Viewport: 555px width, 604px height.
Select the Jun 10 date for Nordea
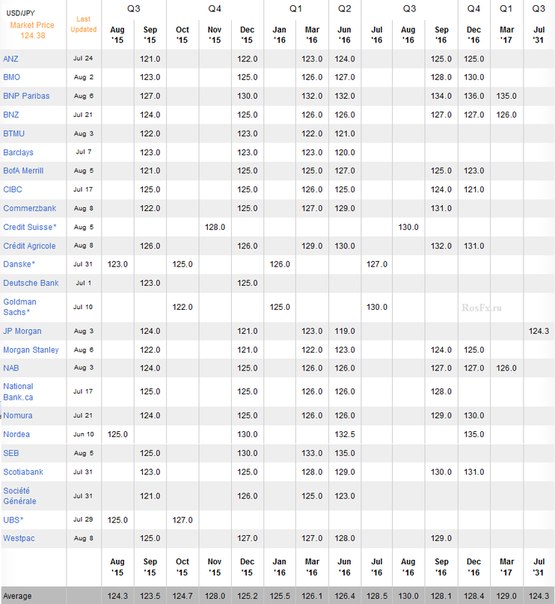[84, 435]
